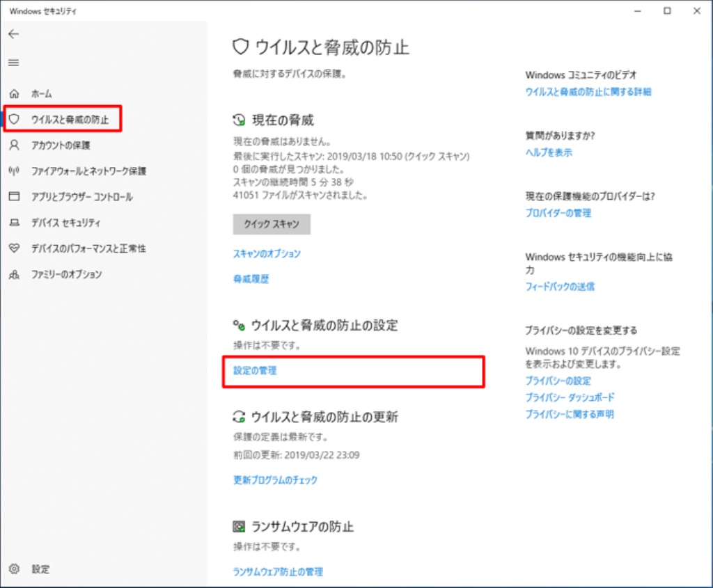The image size is (713, 588).
Task: Click the アプリとブラウザー コントロール window icon
Action: point(14,197)
